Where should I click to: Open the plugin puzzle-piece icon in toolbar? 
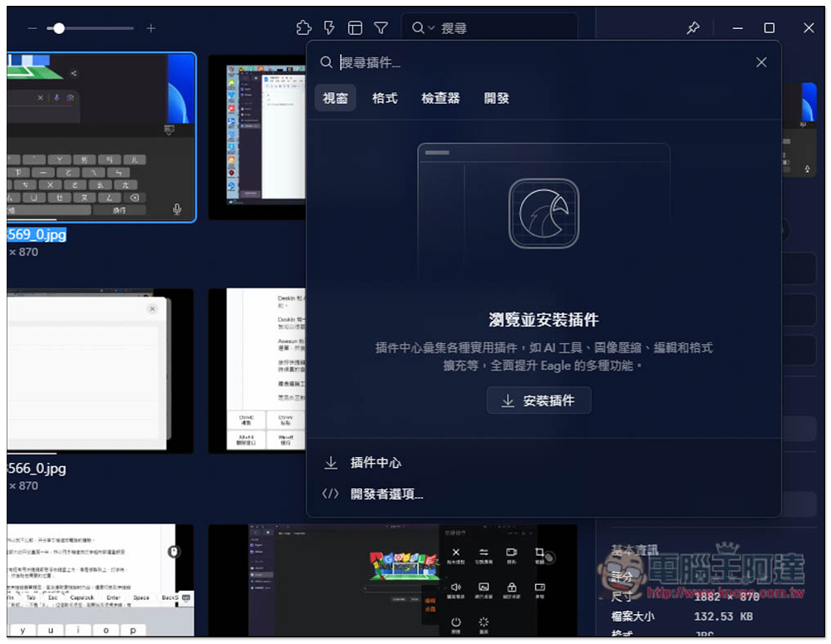click(x=303, y=27)
